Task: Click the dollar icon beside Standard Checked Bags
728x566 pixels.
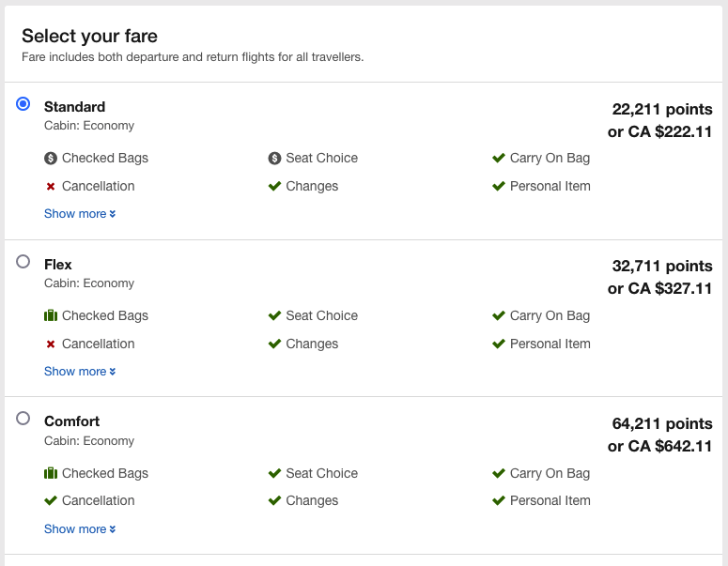Action: [51, 159]
